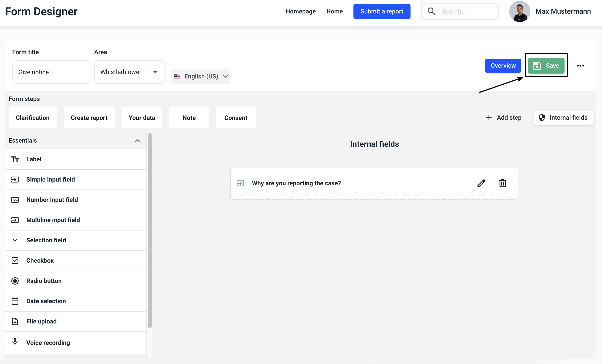602x364 pixels.
Task: Open the Consent form step
Action: click(x=236, y=118)
